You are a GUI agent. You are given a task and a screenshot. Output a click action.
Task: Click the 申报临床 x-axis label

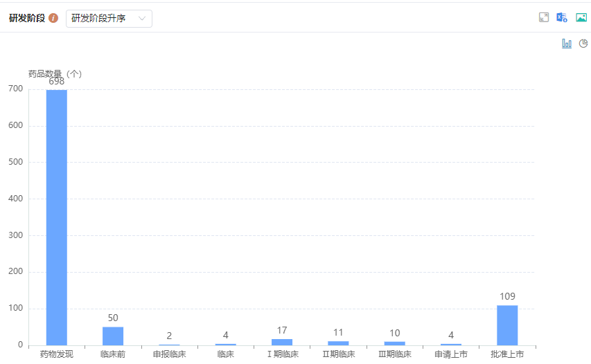169,354
